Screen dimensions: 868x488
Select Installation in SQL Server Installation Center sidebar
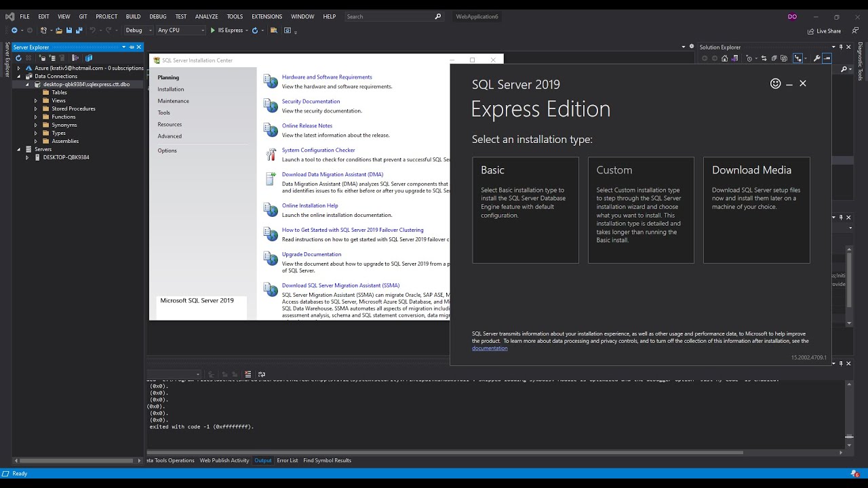coord(171,89)
